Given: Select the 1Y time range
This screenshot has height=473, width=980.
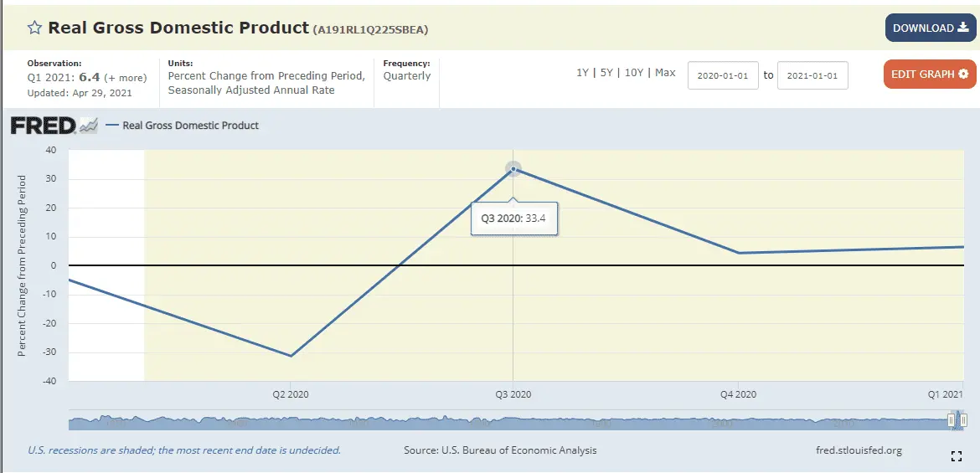Looking at the screenshot, I should 582,73.
